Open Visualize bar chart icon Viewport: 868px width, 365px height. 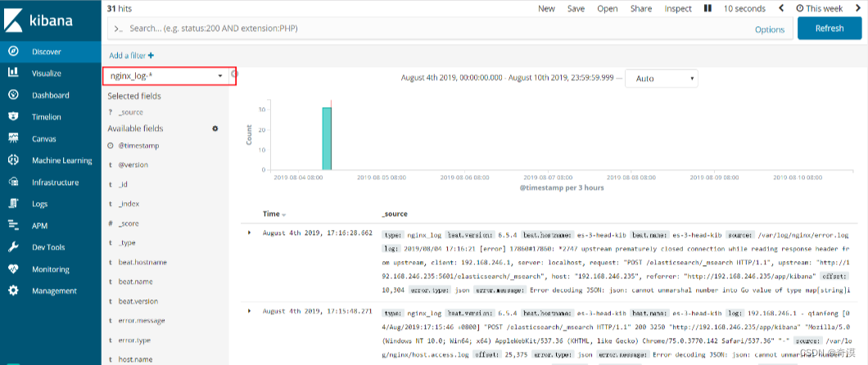[13, 73]
